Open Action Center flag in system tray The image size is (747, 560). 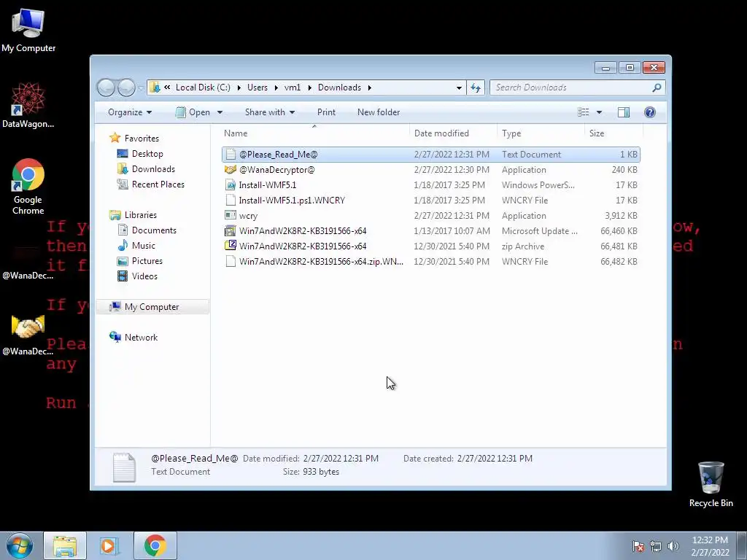click(x=638, y=546)
